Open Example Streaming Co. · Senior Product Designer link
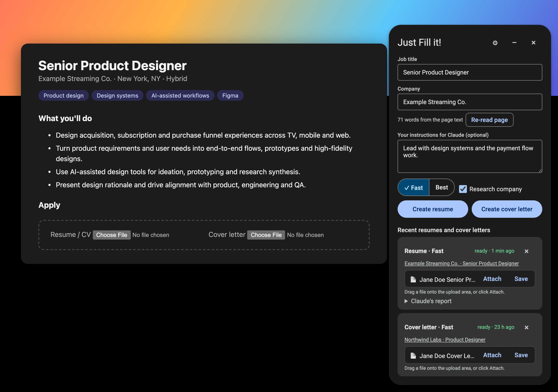 (461, 263)
